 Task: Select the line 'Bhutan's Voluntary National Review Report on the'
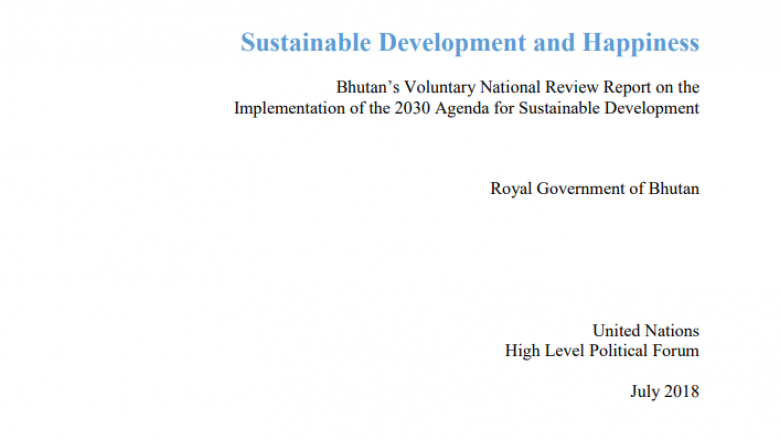tap(518, 88)
